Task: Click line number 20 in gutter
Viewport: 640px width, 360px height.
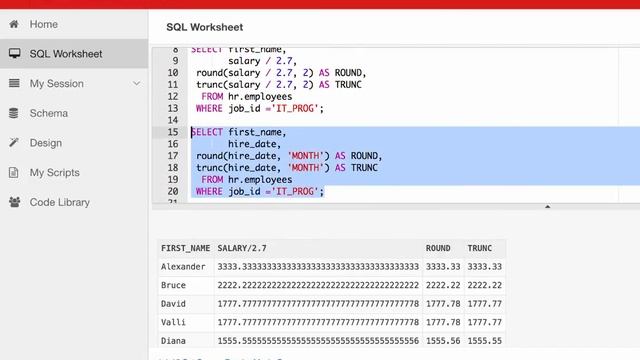Action: coord(173,191)
